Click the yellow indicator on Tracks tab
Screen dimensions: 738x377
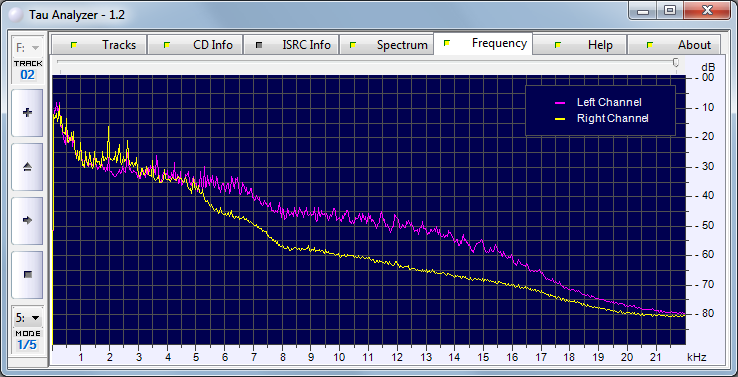[x=73, y=45]
